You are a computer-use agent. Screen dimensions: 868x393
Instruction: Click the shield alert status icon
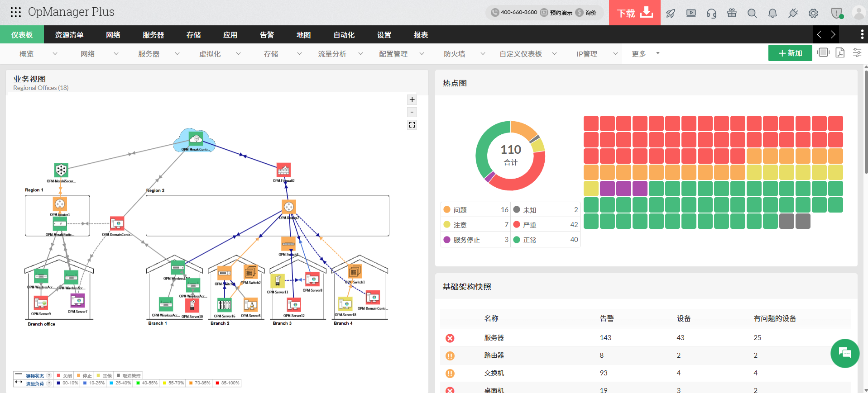pos(837,13)
